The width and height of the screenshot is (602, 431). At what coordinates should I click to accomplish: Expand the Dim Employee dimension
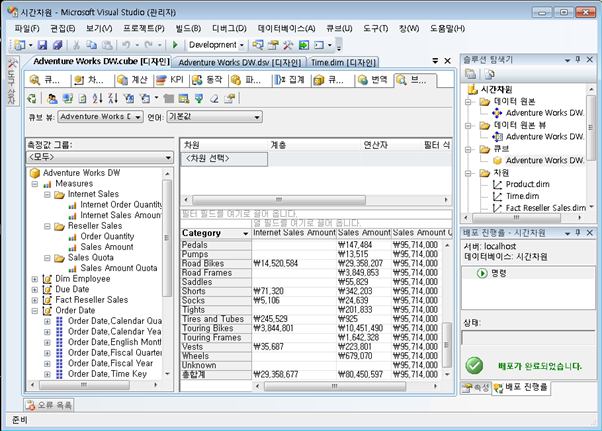35,279
